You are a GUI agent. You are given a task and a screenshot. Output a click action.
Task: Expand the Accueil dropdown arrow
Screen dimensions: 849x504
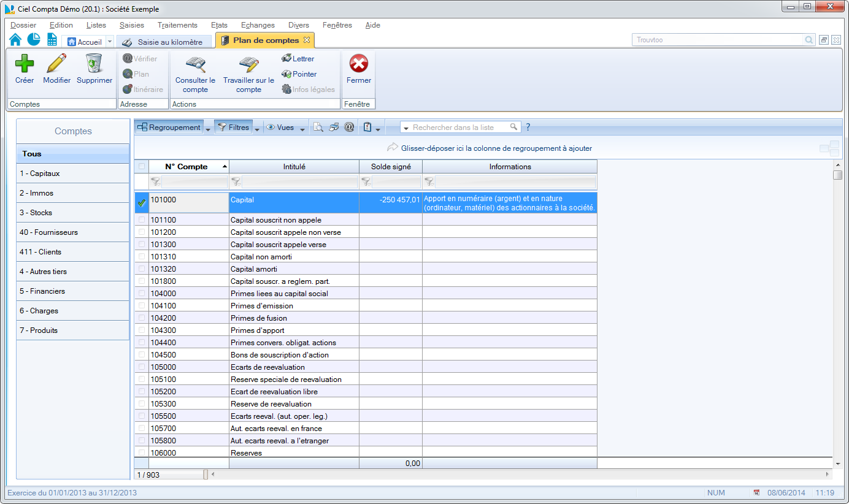coord(110,42)
